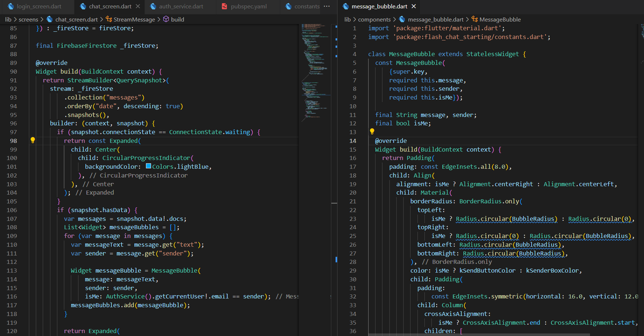Image resolution: width=644 pixels, height=336 pixels.
Task: Click Dart file icon on login_screen.dart tab
Action: pyautogui.click(x=11, y=6)
